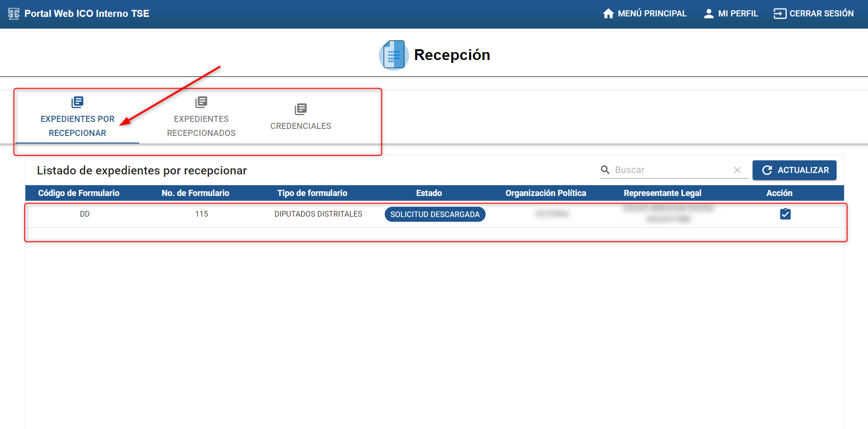The width and height of the screenshot is (868, 429).
Task: Clear the search with the X icon
Action: 737,170
